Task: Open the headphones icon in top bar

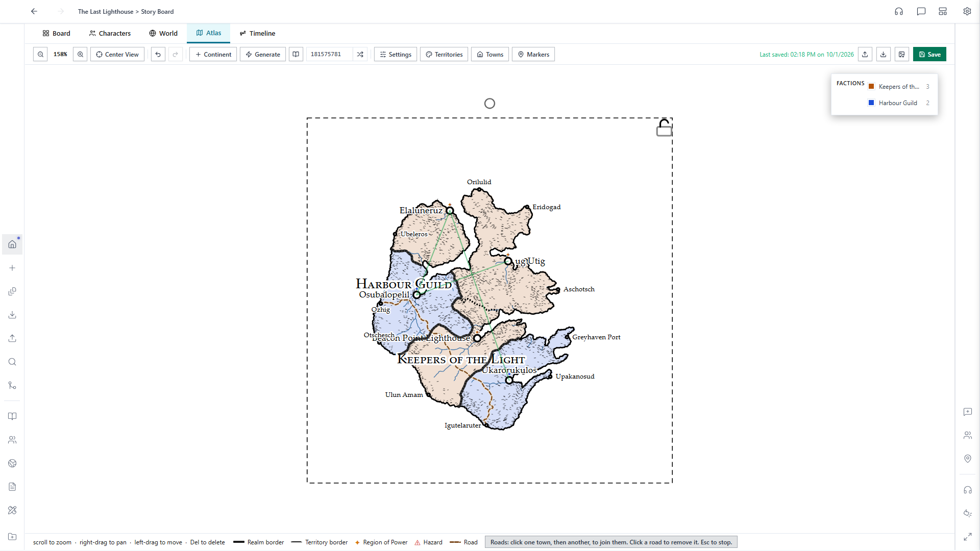Action: click(x=899, y=11)
